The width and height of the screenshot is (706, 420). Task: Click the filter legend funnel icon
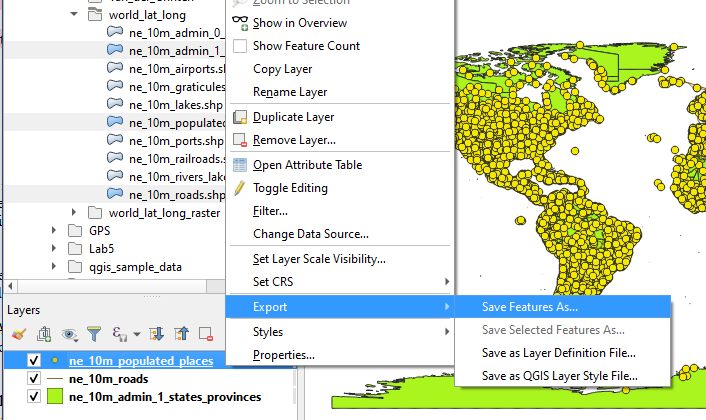pos(94,334)
